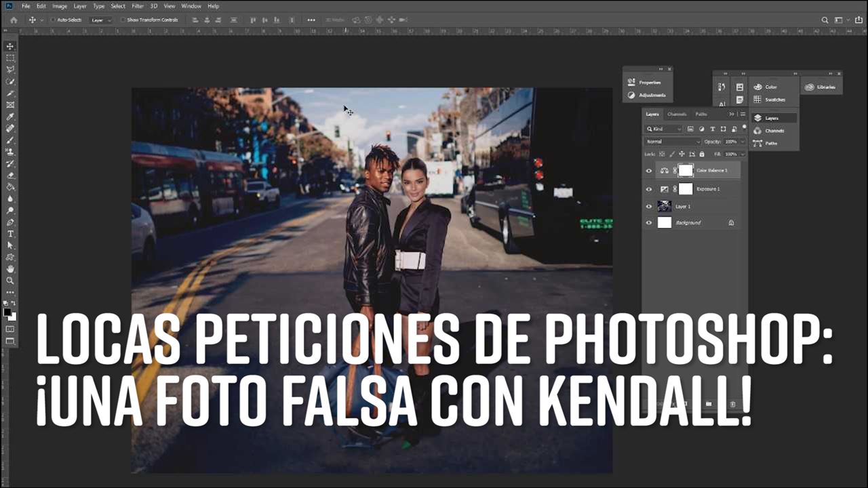Screen dimensions: 868x488
Task: Toggle Show Transform Controls checkbox
Action: click(x=123, y=20)
